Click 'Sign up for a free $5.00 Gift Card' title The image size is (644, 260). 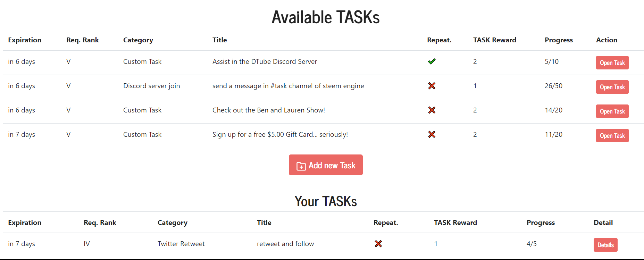pos(280,134)
